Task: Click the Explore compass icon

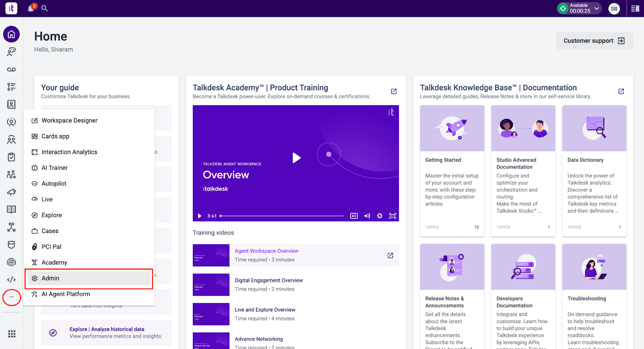Action: (x=53, y=333)
